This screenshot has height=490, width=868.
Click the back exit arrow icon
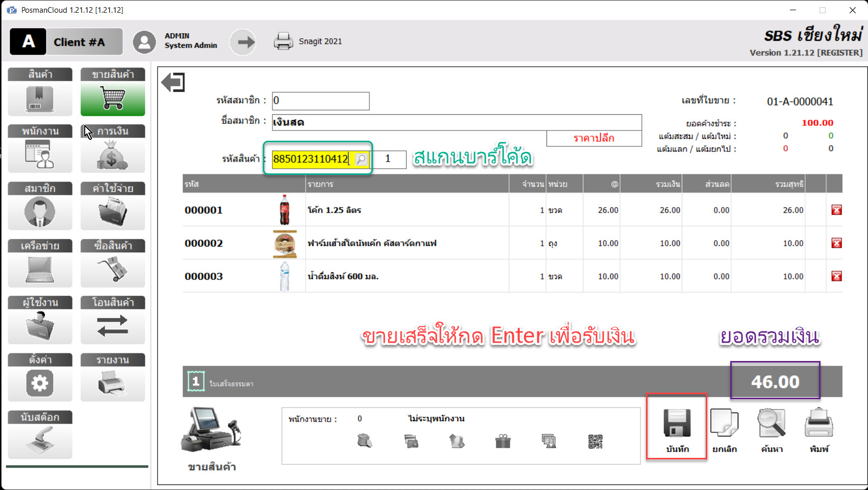(x=173, y=82)
